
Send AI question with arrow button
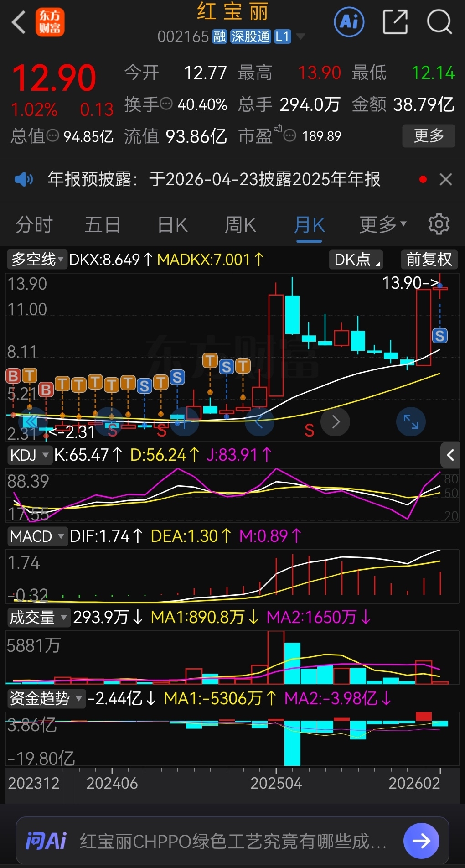[x=421, y=841]
